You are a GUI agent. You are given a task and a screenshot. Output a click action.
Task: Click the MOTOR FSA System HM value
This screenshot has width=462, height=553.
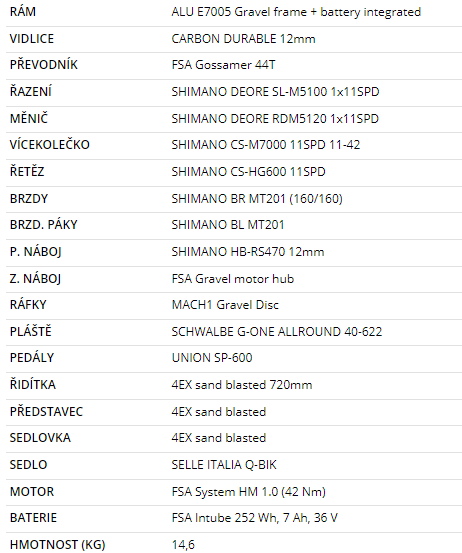248,492
